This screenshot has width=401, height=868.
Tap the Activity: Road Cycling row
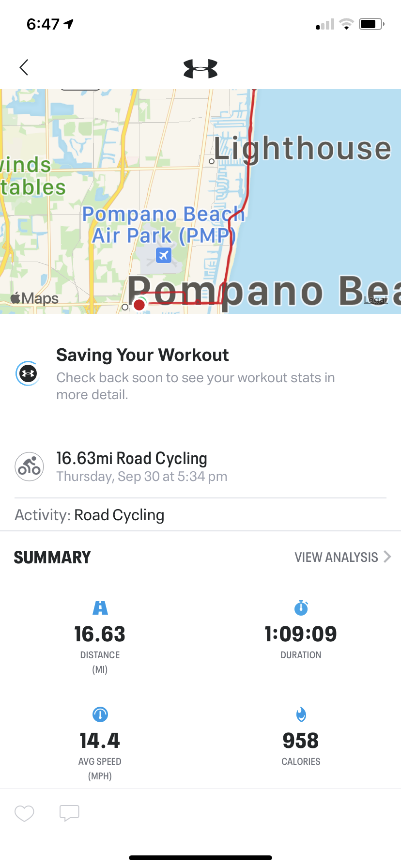(90, 515)
